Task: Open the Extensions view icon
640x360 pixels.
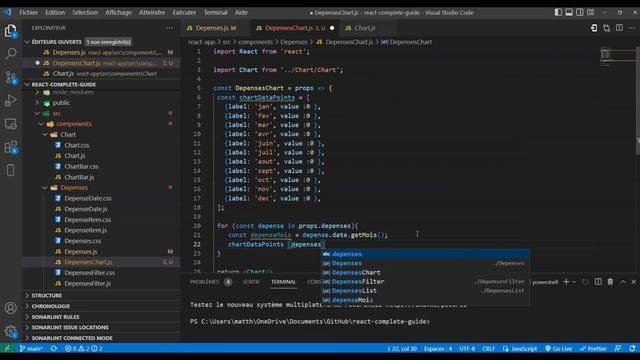Action: [x=11, y=147]
